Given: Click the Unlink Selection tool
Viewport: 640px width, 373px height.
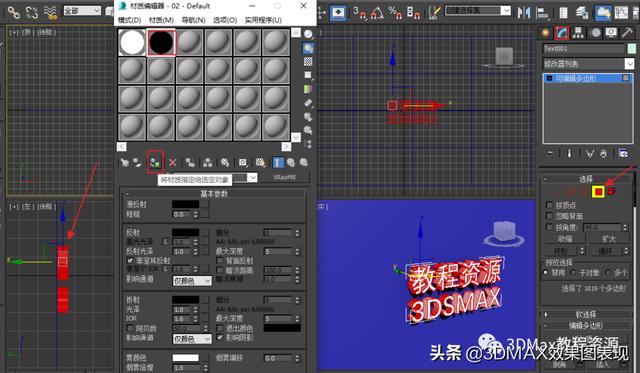Looking at the screenshot, I should click(x=32, y=13).
